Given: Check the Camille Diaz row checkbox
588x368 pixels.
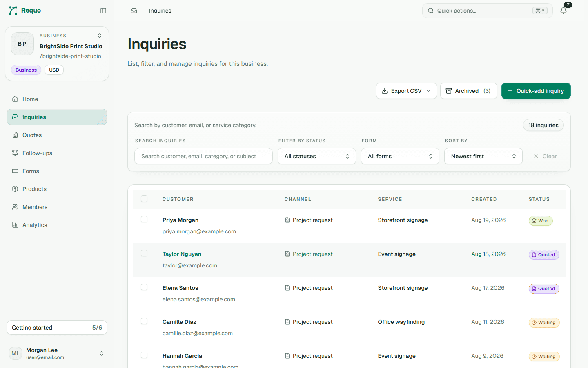Looking at the screenshot, I should click(144, 321).
